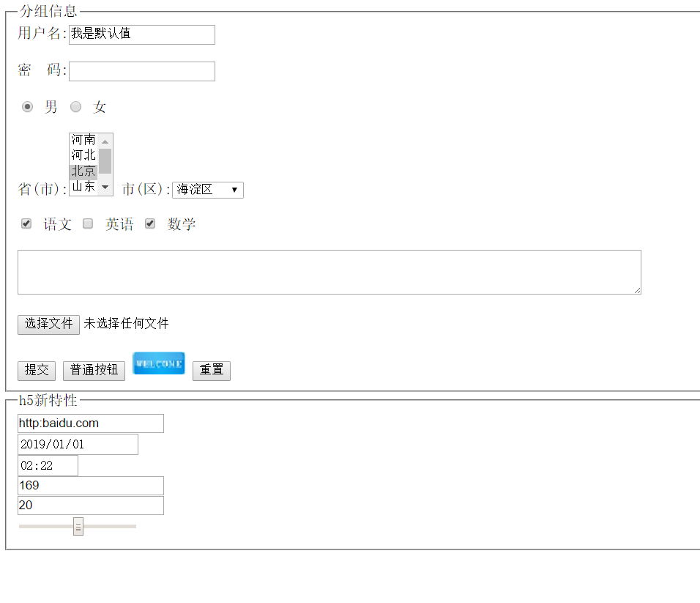The width and height of the screenshot is (700, 603).
Task: Click the province list scroll up arrow
Action: [105, 141]
